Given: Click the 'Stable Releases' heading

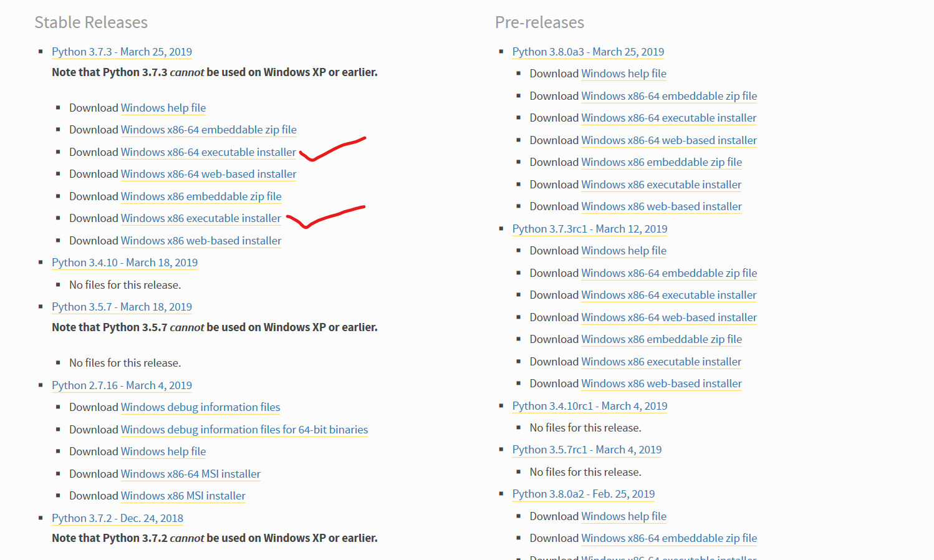Looking at the screenshot, I should (91, 22).
